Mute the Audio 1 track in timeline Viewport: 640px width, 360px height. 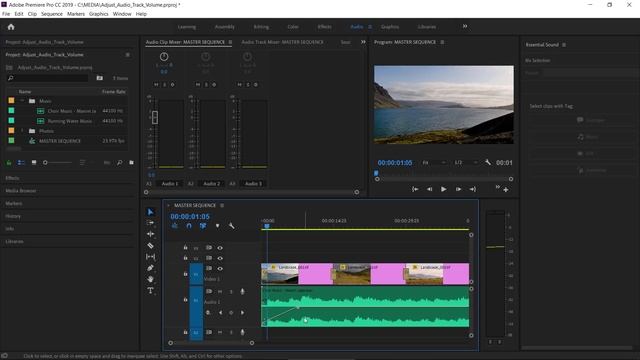coord(220,291)
